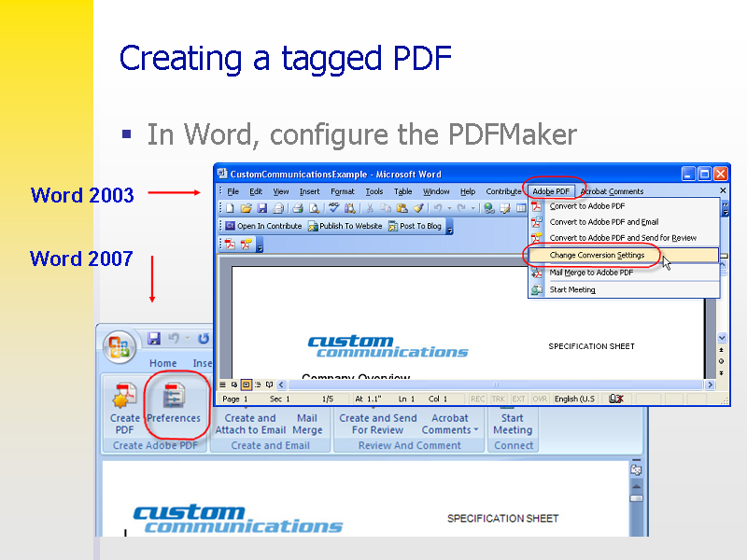
Task: Click the Print Preview icon in Word 2003
Action: (x=314, y=208)
